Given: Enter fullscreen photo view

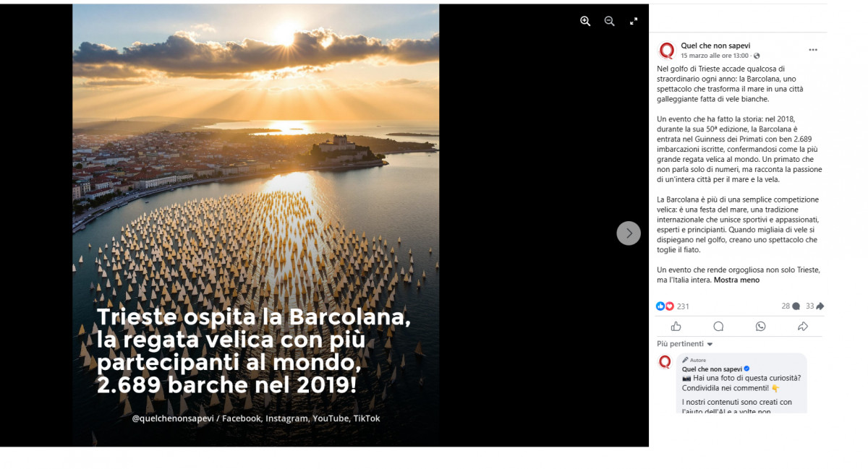Looking at the screenshot, I should point(634,22).
